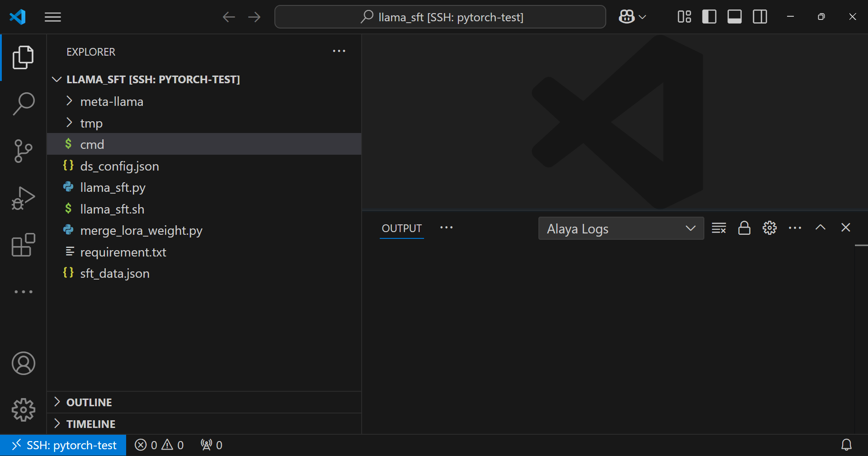Image resolution: width=868 pixels, height=456 pixels.
Task: Switch to the OUTPUT panel tab
Action: pos(401,228)
